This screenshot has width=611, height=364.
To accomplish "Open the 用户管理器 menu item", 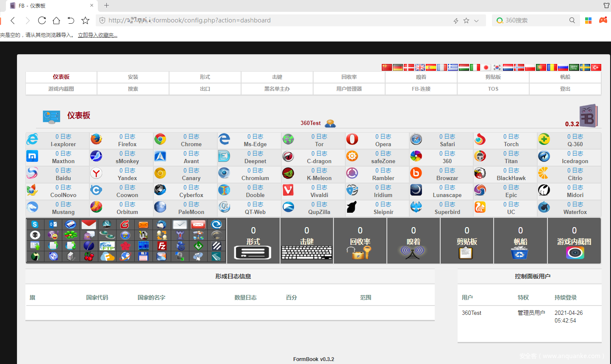I will pyautogui.click(x=349, y=89).
